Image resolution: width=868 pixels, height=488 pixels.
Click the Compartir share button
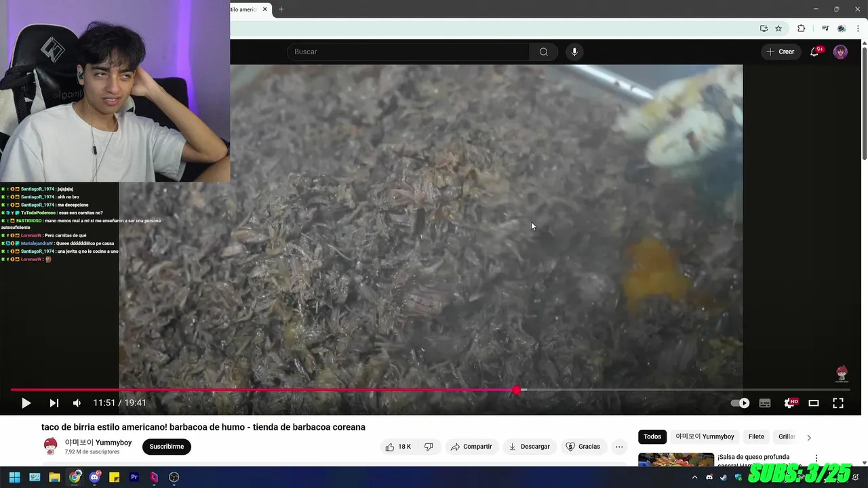pos(471,447)
